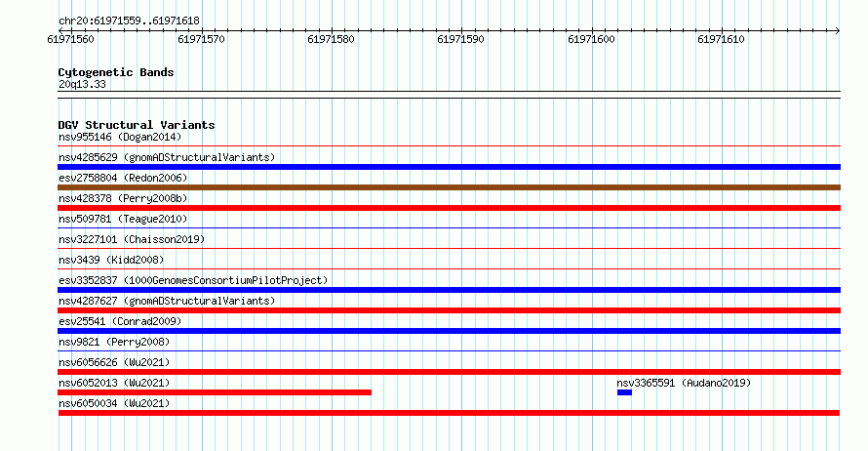The image size is (868, 451).
Task: Click the blue esv3352837 variant bar
Action: pos(449,290)
